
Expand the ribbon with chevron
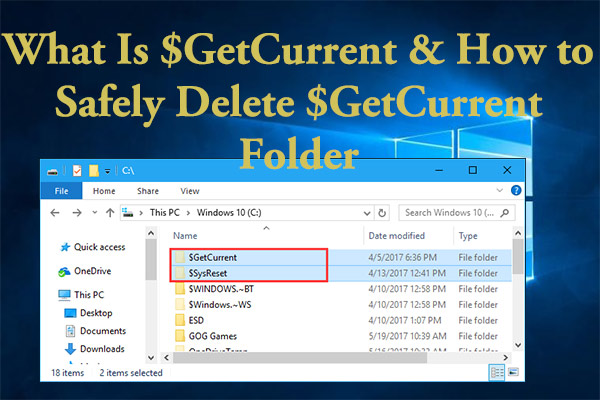[x=499, y=190]
